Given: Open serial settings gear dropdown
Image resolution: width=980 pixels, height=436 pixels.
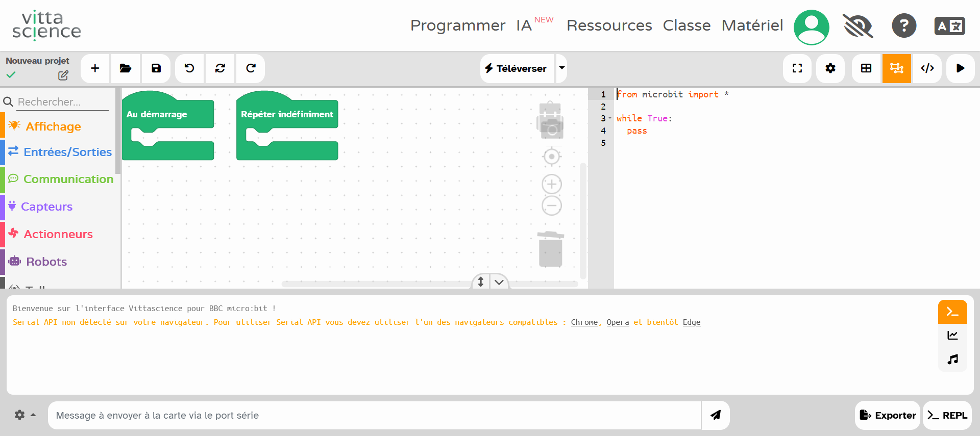Looking at the screenshot, I should pyautogui.click(x=24, y=415).
